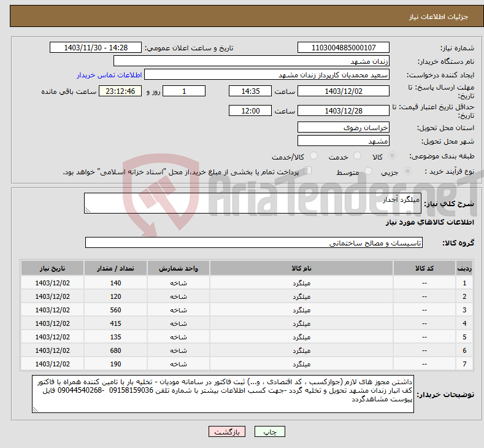This screenshot has height=448, width=484.
Task: Click the چاپ print button
Action: [270, 431]
